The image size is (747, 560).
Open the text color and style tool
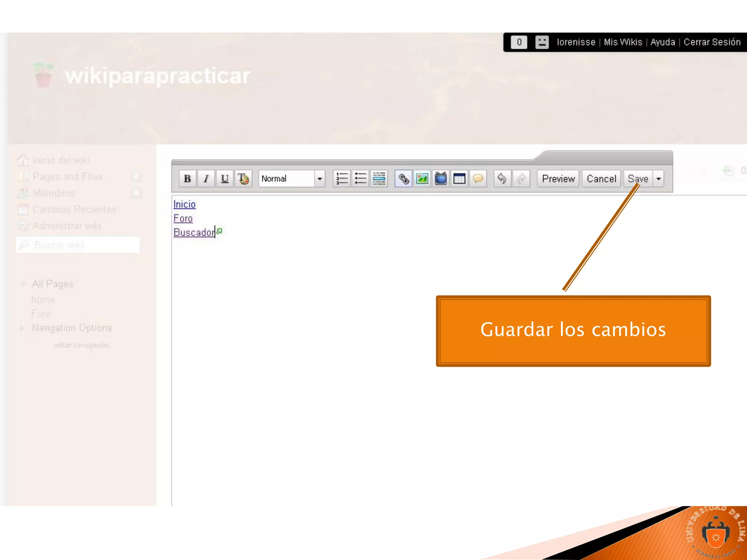coord(243,179)
